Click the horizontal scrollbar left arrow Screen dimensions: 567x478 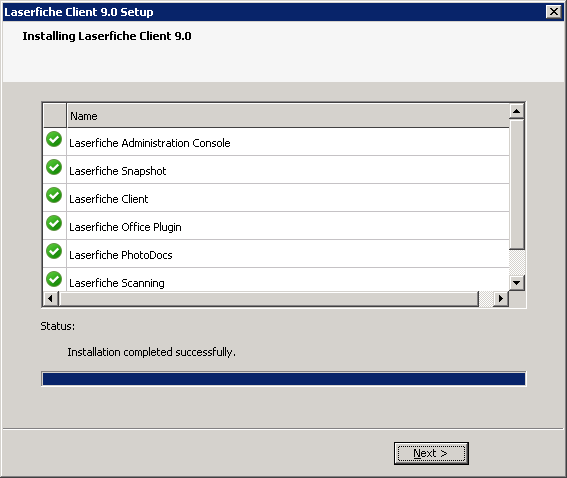pos(51,299)
